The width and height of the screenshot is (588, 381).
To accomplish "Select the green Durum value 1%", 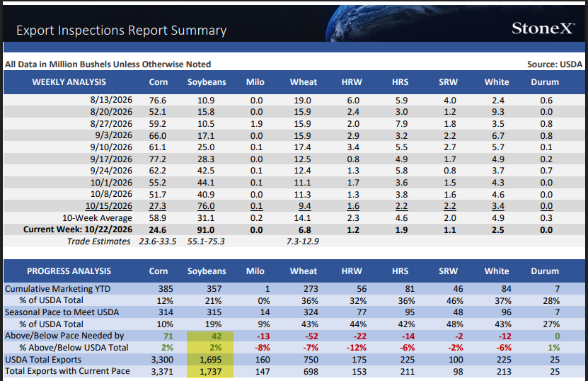I will (553, 348).
